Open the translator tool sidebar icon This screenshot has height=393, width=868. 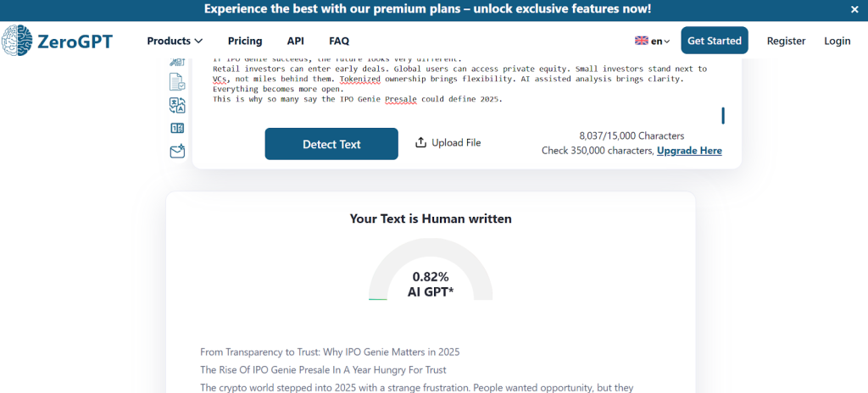click(x=177, y=105)
